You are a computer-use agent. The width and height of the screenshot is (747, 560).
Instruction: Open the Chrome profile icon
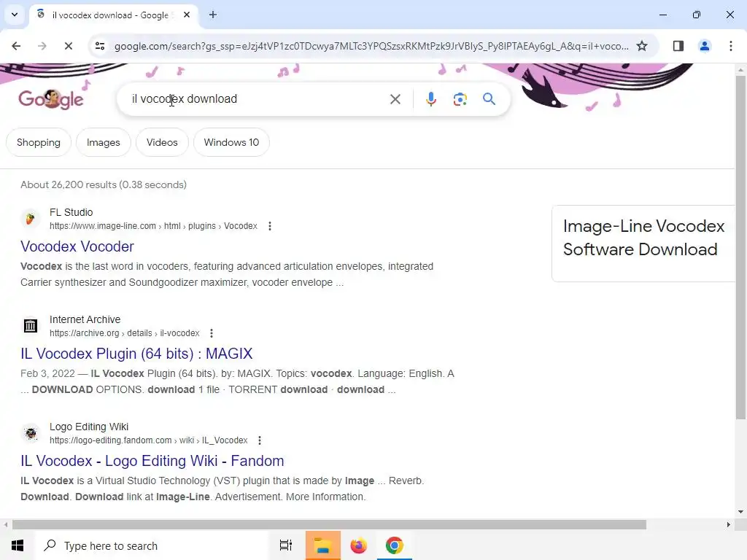[x=704, y=46]
